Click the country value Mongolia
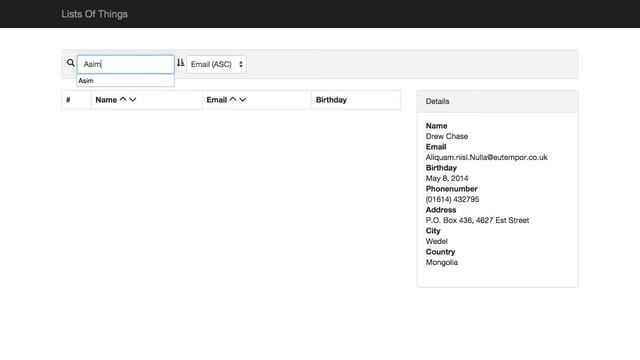The height and width of the screenshot is (360, 640). (x=441, y=262)
